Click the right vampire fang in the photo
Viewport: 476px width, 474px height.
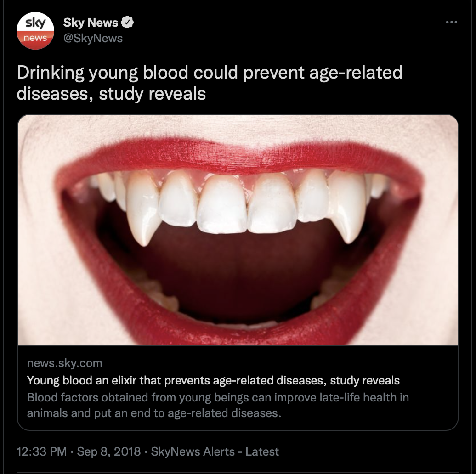347,207
